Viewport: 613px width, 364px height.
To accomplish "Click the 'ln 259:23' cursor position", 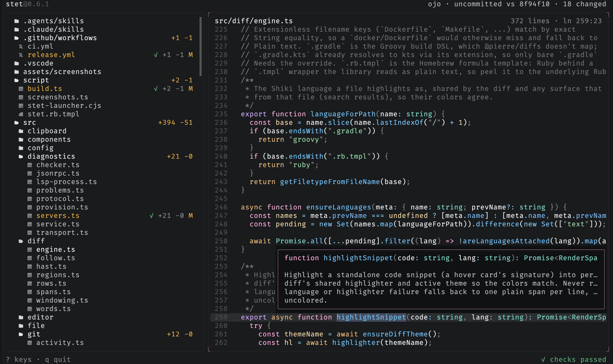I will 582,21.
